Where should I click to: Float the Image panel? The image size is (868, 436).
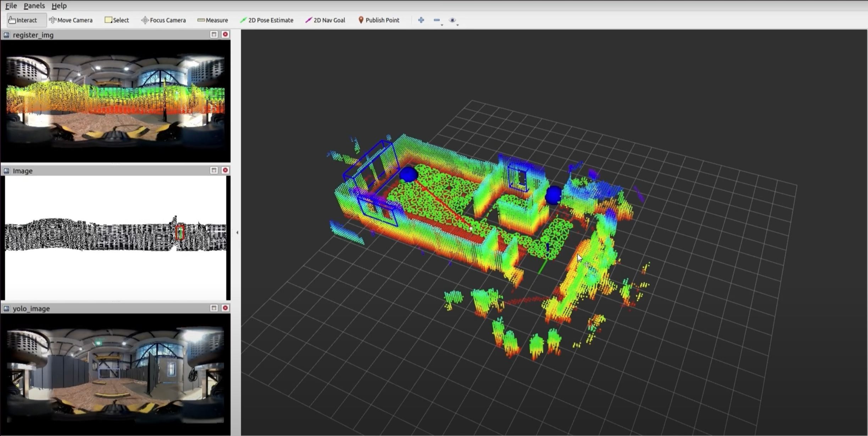pos(214,170)
